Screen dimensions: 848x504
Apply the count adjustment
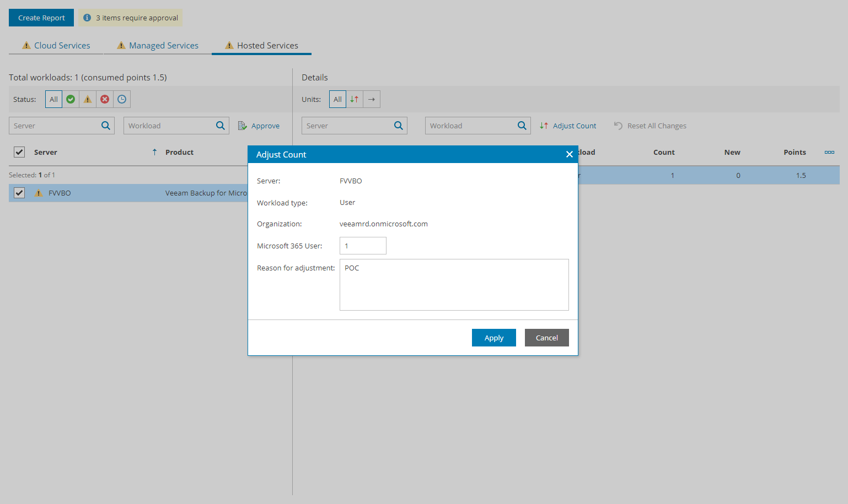coord(493,338)
